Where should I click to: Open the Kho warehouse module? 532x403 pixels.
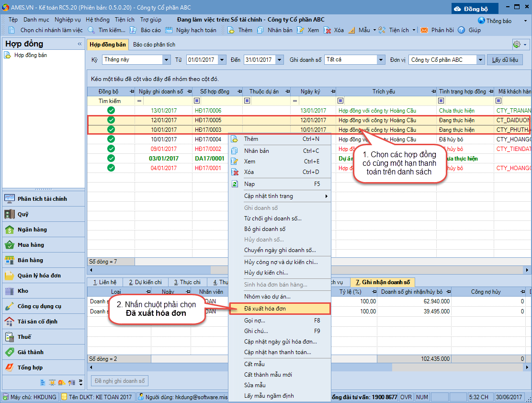[x=23, y=291]
